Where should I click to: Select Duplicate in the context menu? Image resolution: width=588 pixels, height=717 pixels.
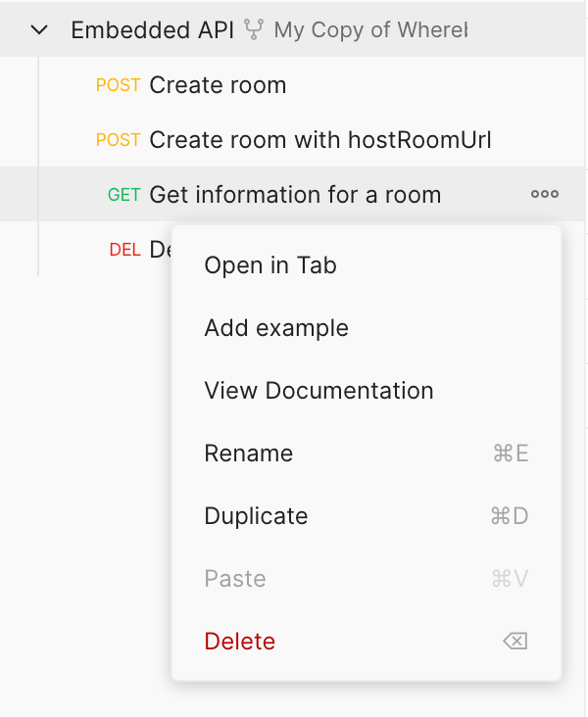click(367, 516)
